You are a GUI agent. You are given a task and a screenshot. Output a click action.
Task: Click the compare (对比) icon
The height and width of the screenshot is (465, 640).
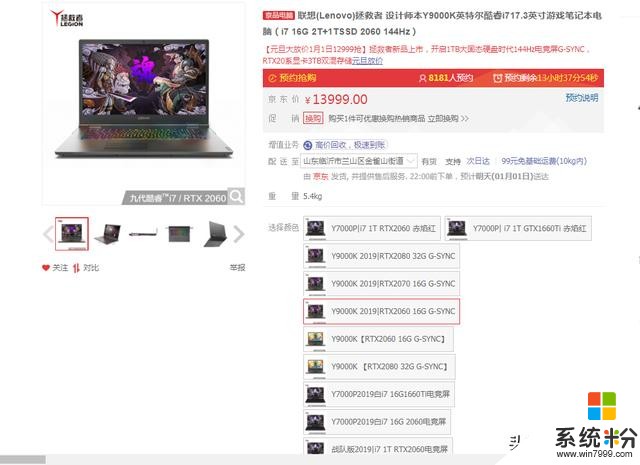click(x=76, y=268)
